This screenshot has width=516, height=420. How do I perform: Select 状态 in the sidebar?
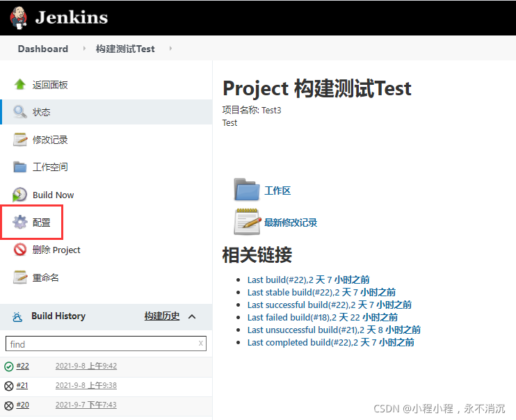tap(42, 112)
